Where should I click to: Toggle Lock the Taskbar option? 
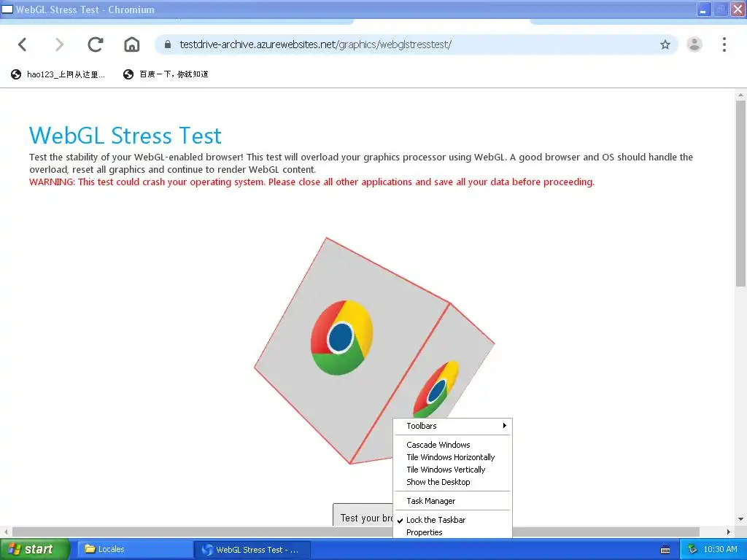(452, 520)
